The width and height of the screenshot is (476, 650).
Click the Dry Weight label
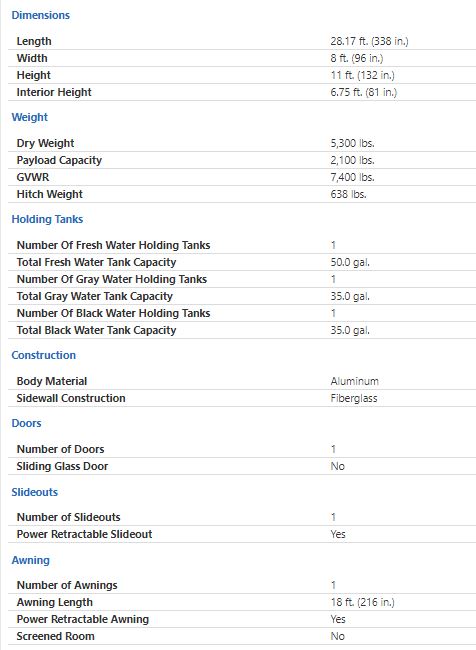(x=46, y=143)
